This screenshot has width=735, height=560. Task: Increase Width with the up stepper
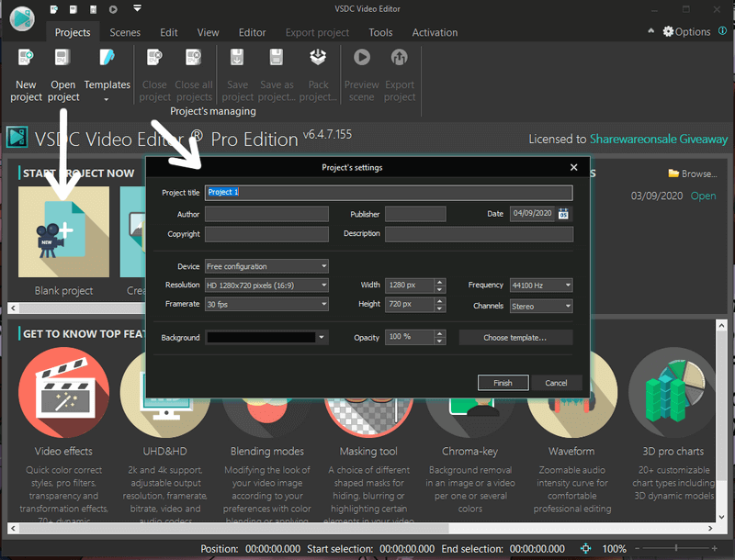click(439, 282)
